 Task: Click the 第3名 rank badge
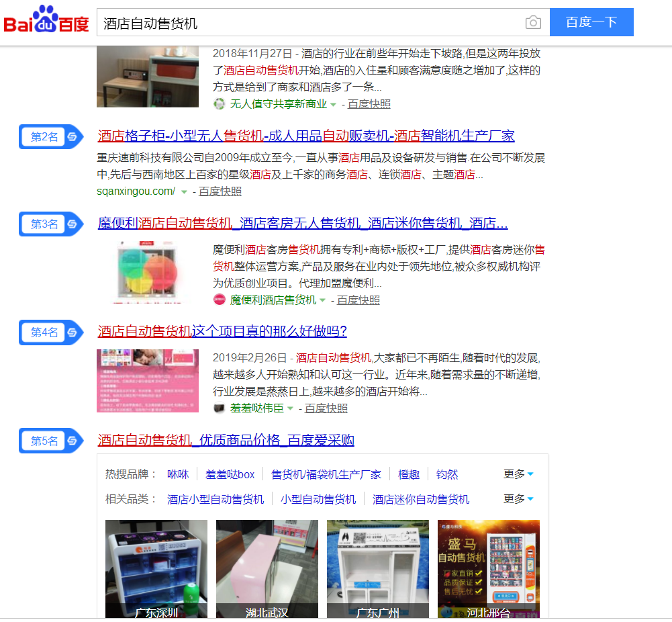tap(51, 224)
